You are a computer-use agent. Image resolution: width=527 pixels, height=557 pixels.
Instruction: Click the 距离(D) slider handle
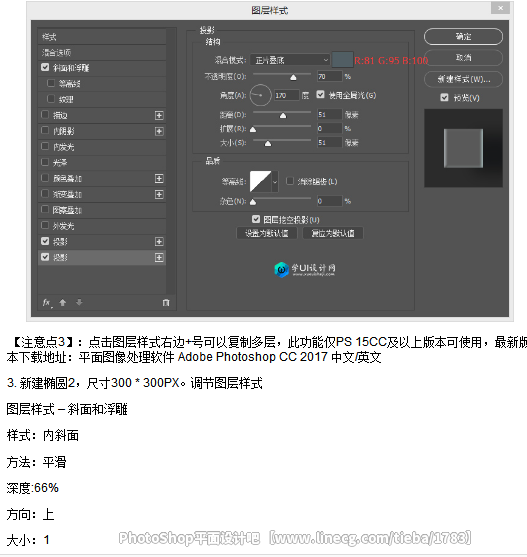pos(283,115)
